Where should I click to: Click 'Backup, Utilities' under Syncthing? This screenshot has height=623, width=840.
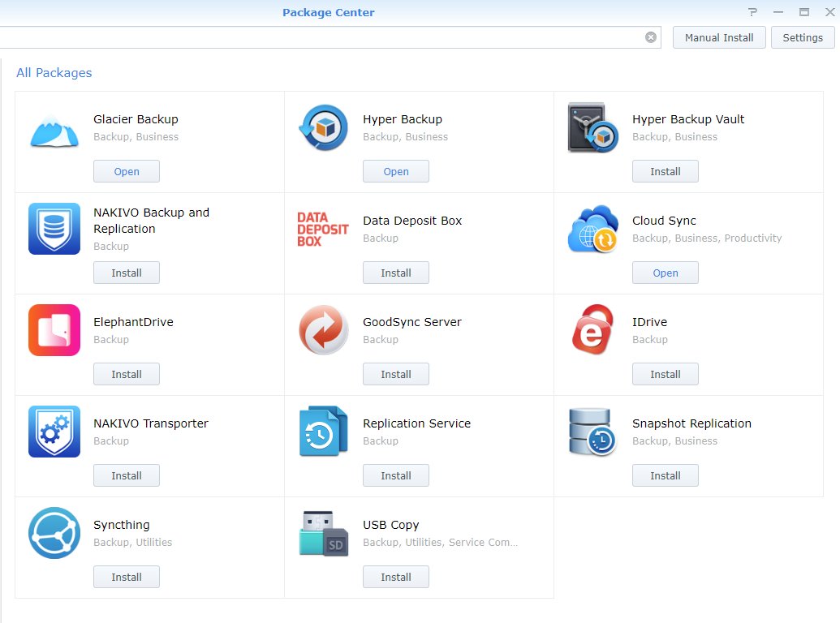tap(133, 542)
